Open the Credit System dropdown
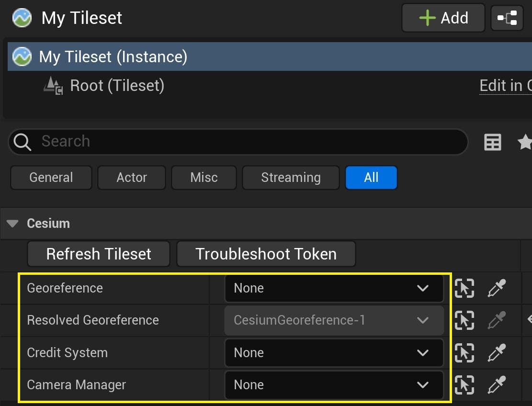 click(334, 353)
